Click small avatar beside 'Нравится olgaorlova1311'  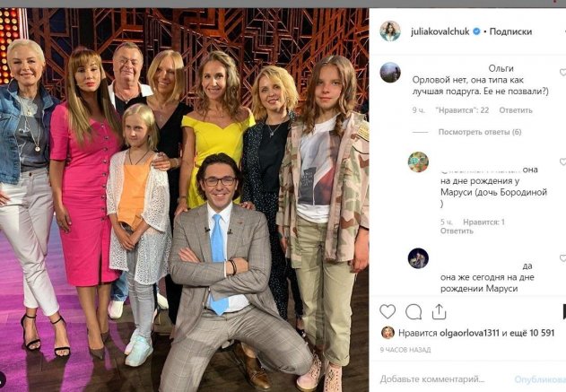coord(387,333)
